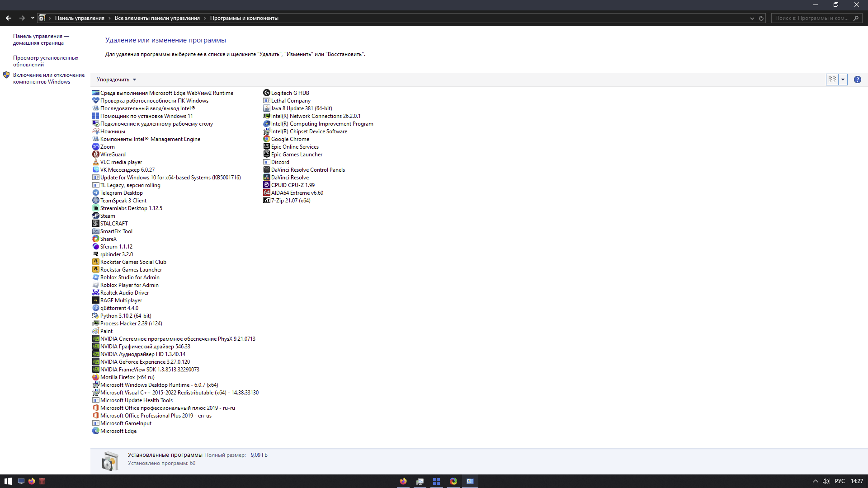The image size is (868, 488).
Task: Click the VLC media player cone icon
Action: click(95, 162)
